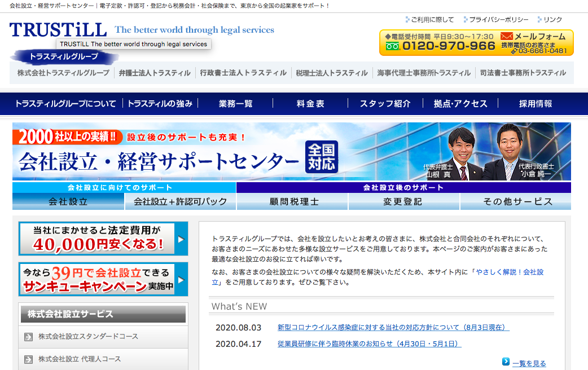Open the 料金表 menu item

310,104
